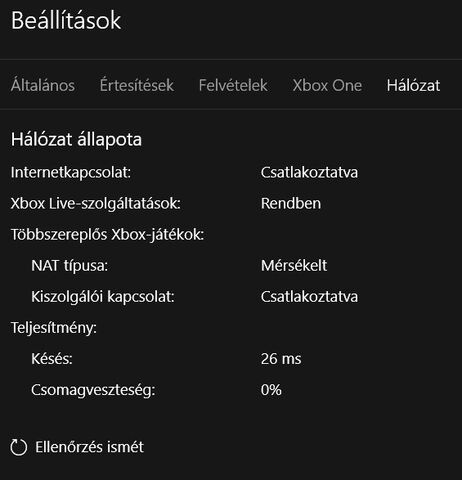Click the 0% packet loss value
This screenshot has width=462, height=480.
(x=271, y=390)
